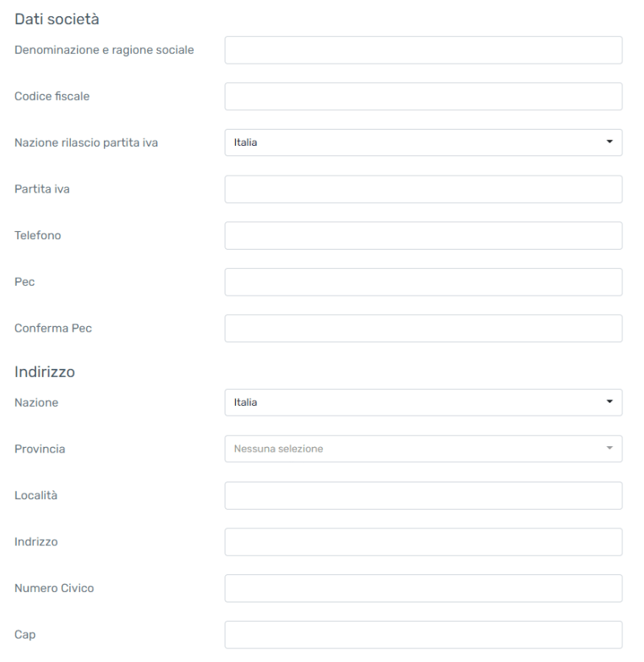The image size is (644, 662).
Task: Focus the Pec input field
Action: coord(423,282)
